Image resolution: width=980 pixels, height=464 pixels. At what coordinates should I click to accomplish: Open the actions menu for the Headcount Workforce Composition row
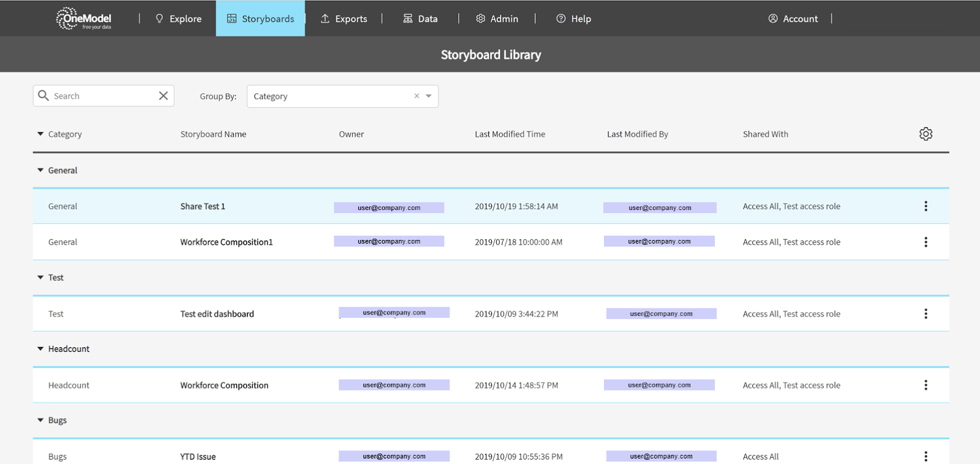pyautogui.click(x=925, y=385)
